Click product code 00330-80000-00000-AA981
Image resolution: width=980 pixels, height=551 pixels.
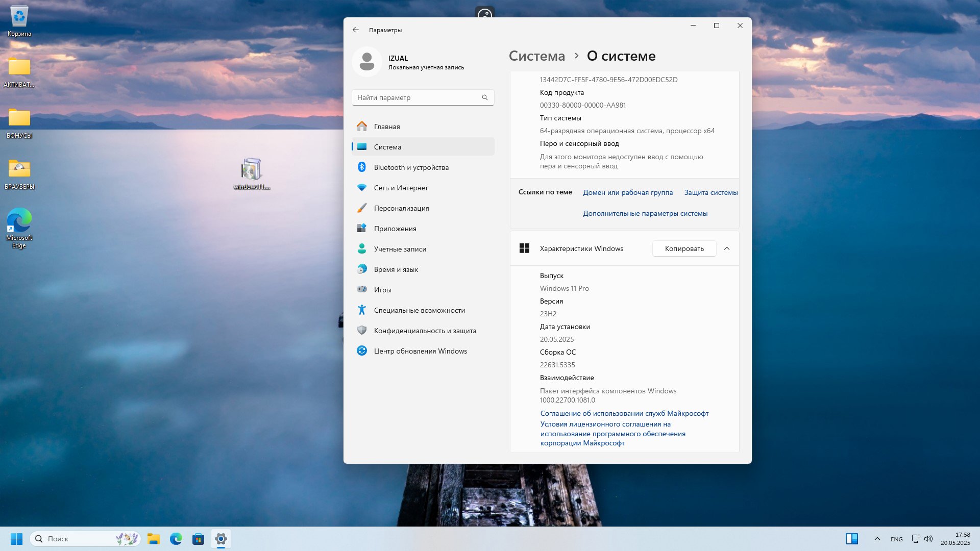(x=583, y=105)
